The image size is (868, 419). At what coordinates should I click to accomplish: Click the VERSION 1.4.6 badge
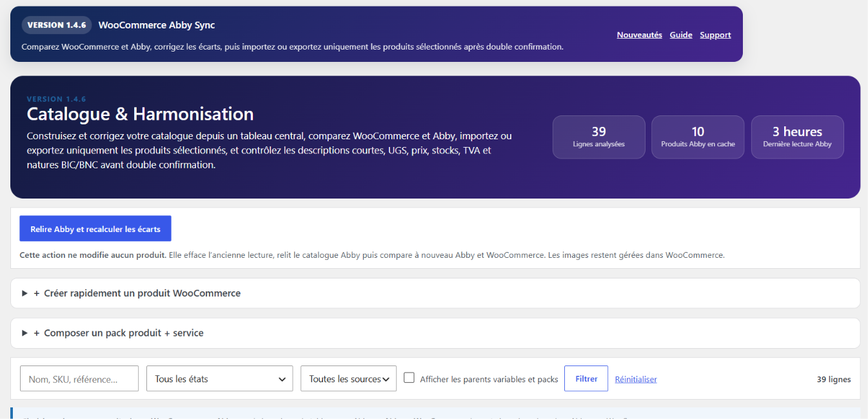coord(57,25)
